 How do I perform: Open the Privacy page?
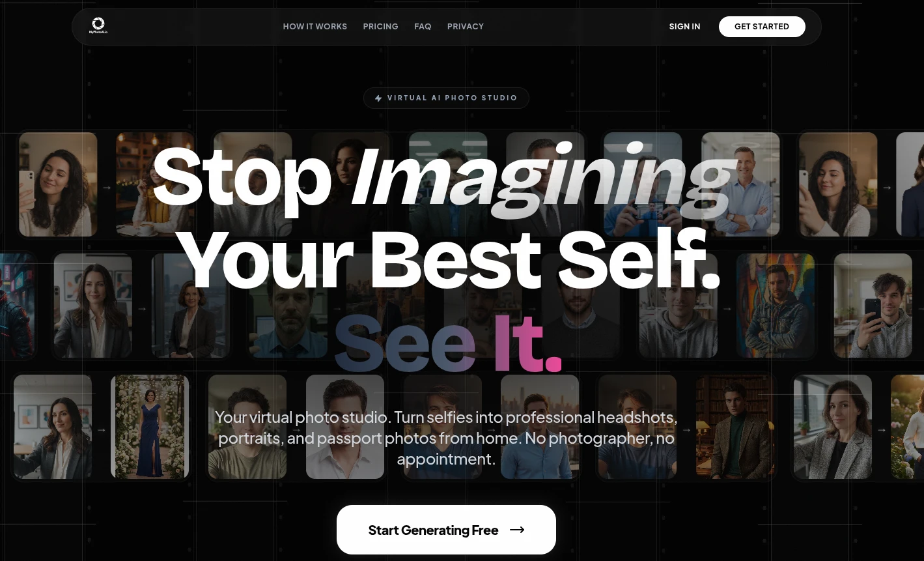coord(466,27)
